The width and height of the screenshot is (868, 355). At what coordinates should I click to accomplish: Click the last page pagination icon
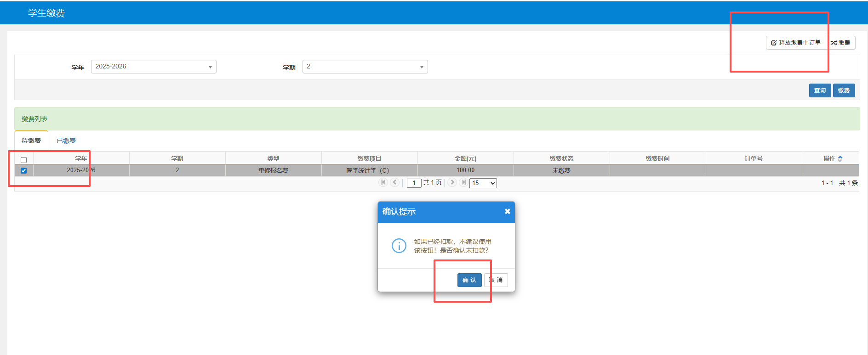point(463,182)
